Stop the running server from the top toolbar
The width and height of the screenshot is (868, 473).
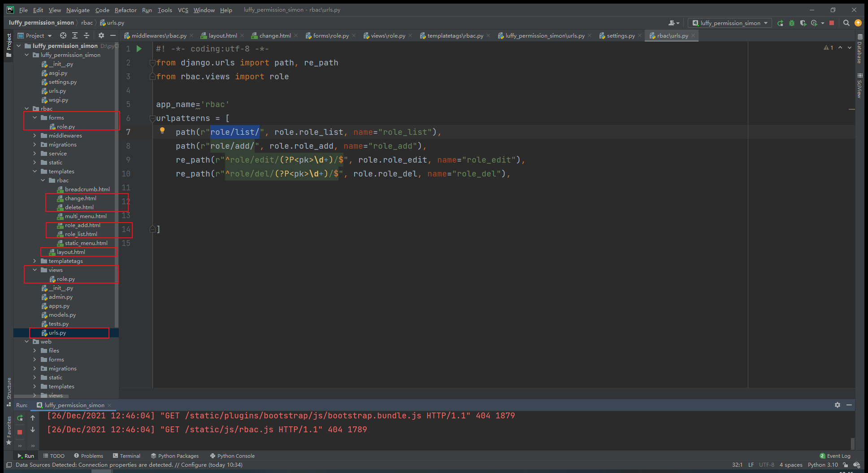pyautogui.click(x=832, y=23)
